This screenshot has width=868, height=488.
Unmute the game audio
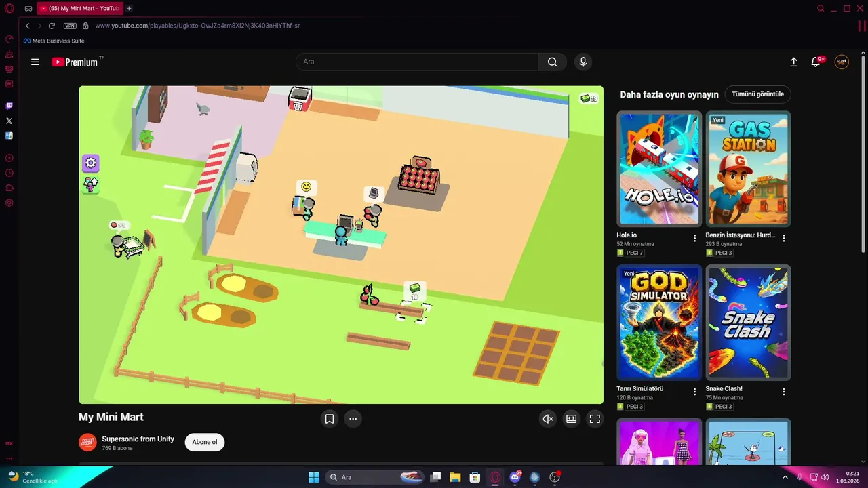(x=548, y=419)
